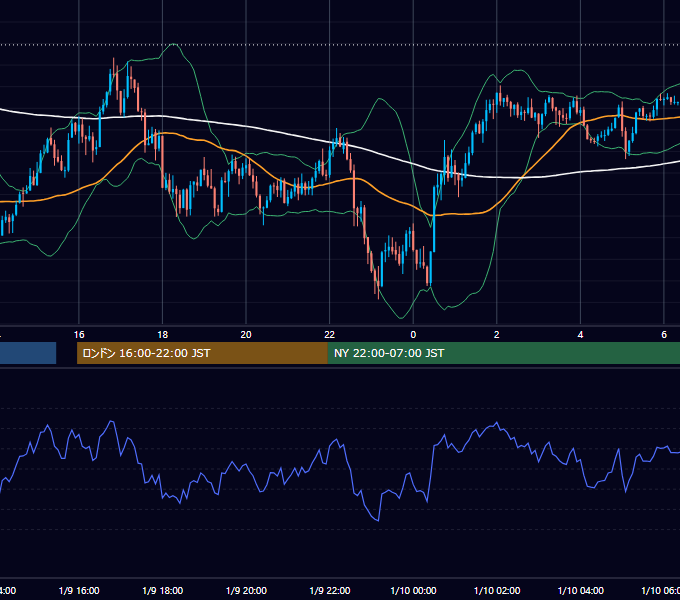Click the 1/10 04:00 date label
Image resolution: width=680 pixels, height=600 pixels.
(581, 591)
